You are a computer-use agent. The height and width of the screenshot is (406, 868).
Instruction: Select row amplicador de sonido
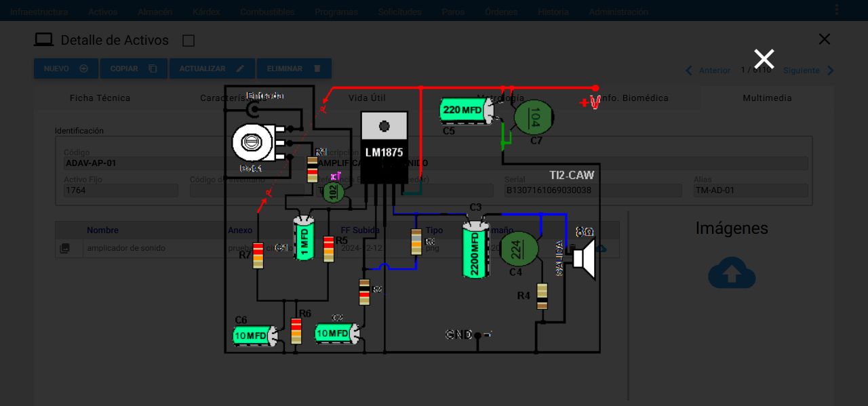(337, 249)
